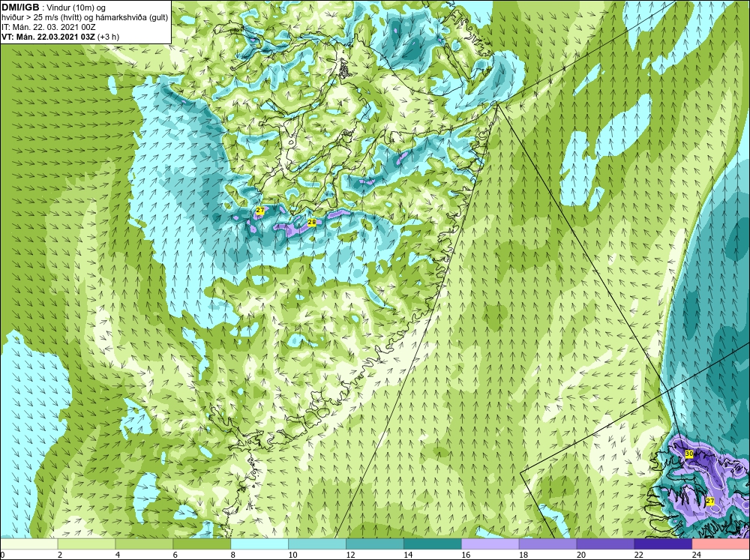Click the pink legend swatch above 24 m/s
Viewport: 750px width, 560px height.
721,544
